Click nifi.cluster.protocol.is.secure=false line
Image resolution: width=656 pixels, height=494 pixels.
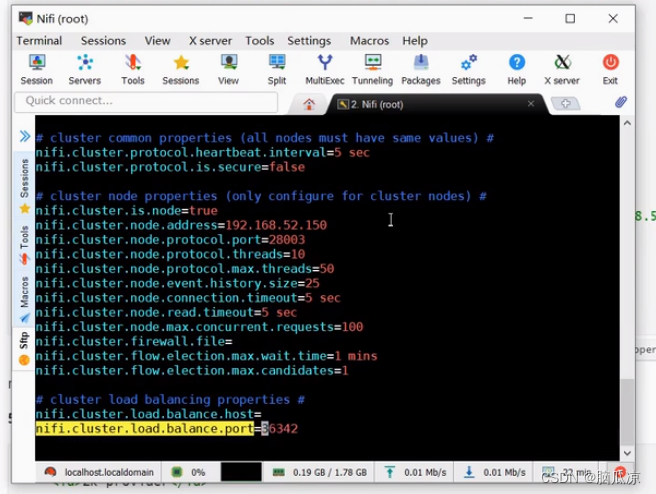click(x=170, y=167)
